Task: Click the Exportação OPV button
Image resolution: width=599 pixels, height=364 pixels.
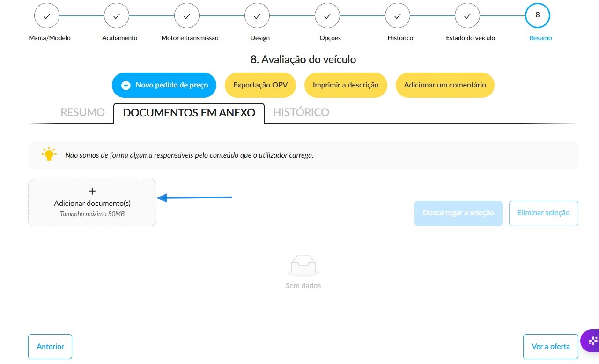Action: [x=260, y=85]
